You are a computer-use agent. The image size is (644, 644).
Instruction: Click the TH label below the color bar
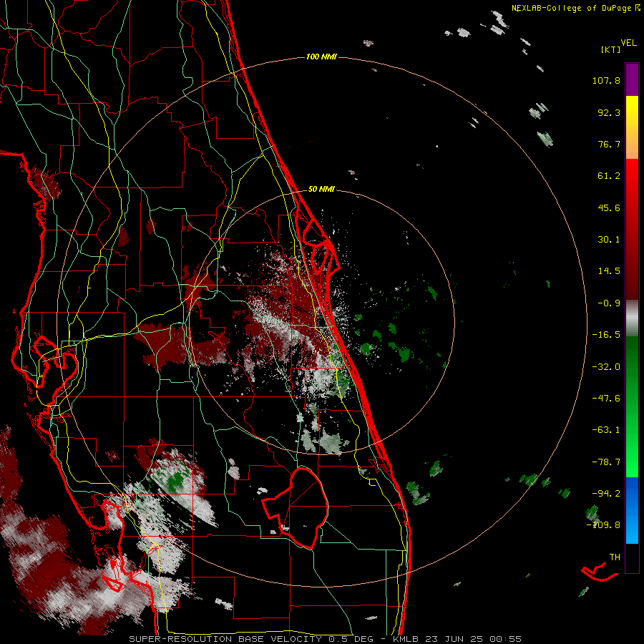coord(615,557)
